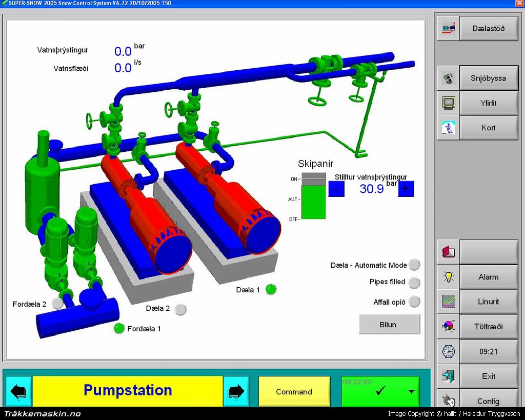Click the exit door icon

pyautogui.click(x=449, y=376)
